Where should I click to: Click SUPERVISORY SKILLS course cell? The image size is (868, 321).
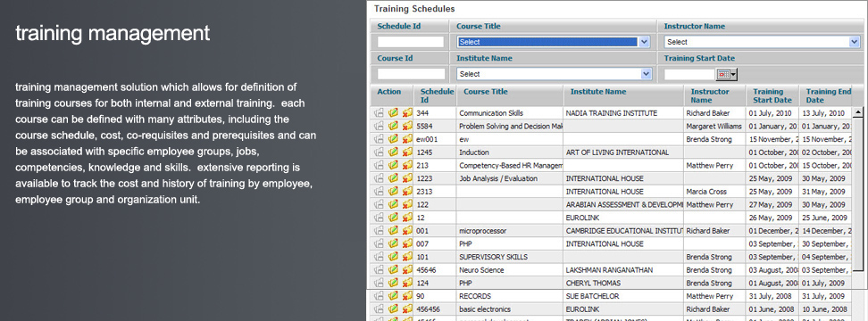(510, 257)
